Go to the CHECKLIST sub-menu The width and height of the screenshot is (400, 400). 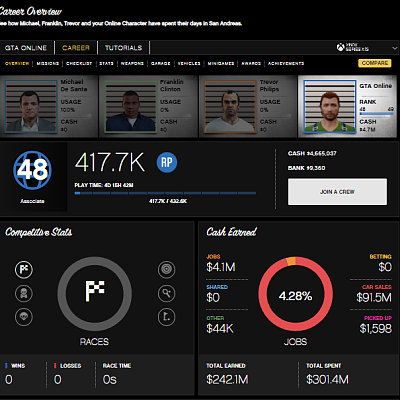pyautogui.click(x=79, y=63)
